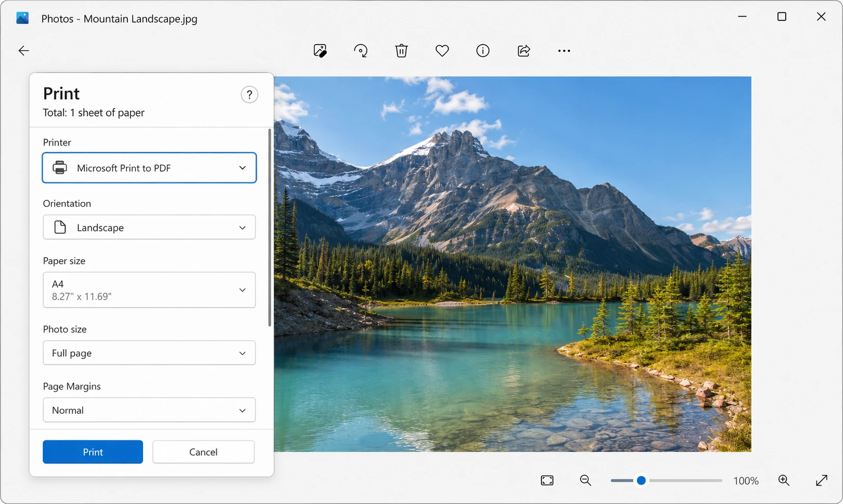Minimize the Photos window
Image resolution: width=843 pixels, height=504 pixels.
coord(742,17)
